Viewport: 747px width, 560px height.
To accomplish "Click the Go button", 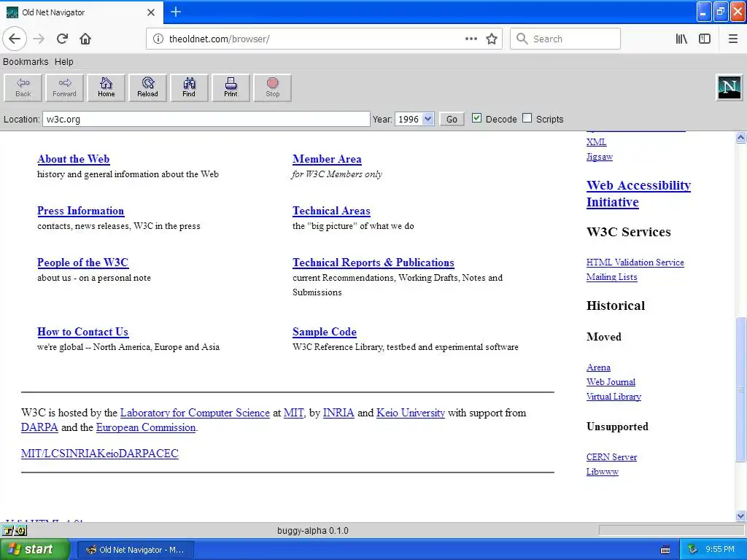I will [452, 119].
